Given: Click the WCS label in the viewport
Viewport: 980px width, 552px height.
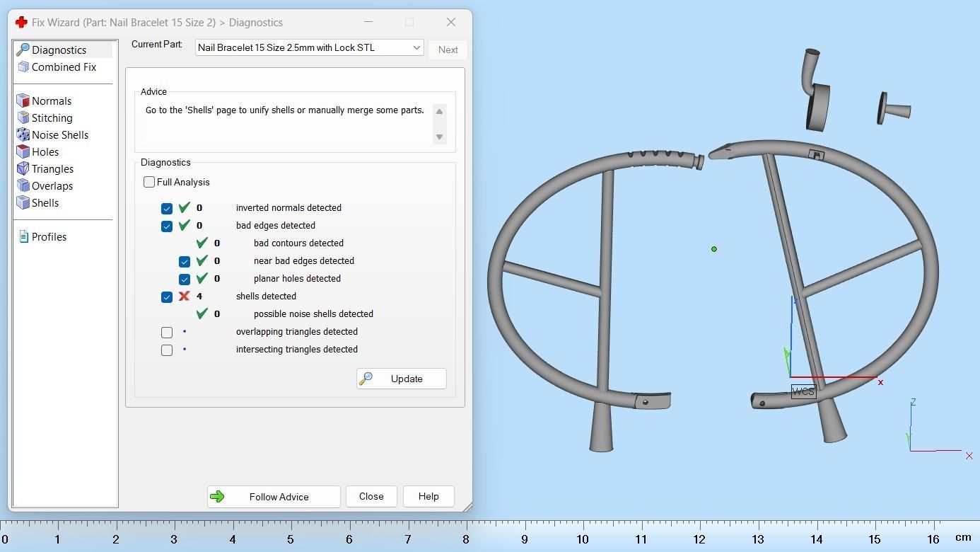Looking at the screenshot, I should pyautogui.click(x=803, y=391).
